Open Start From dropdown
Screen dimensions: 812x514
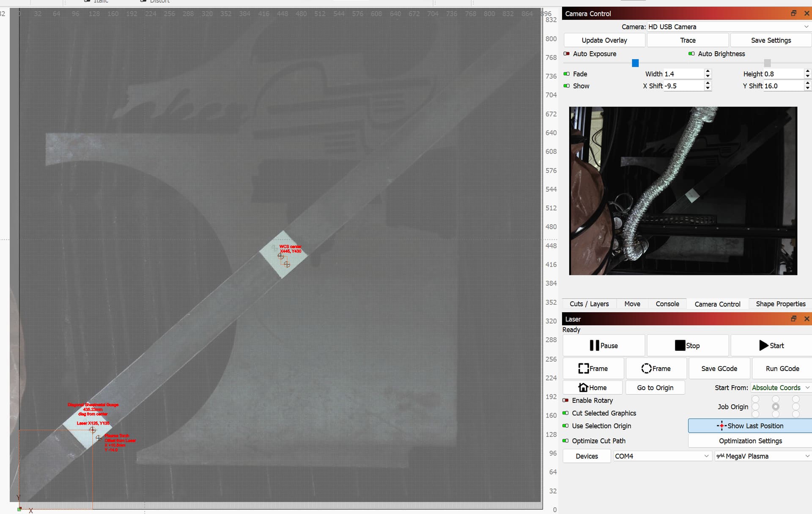[781, 388]
